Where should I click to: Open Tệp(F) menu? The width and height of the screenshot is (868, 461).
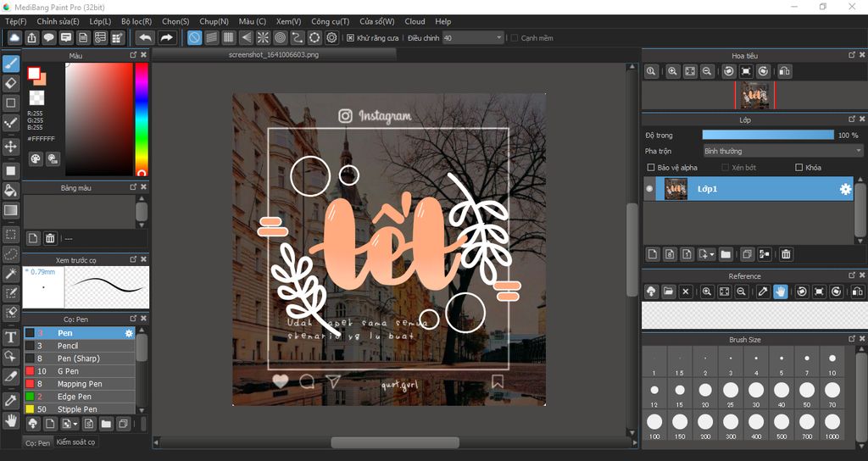coord(15,21)
